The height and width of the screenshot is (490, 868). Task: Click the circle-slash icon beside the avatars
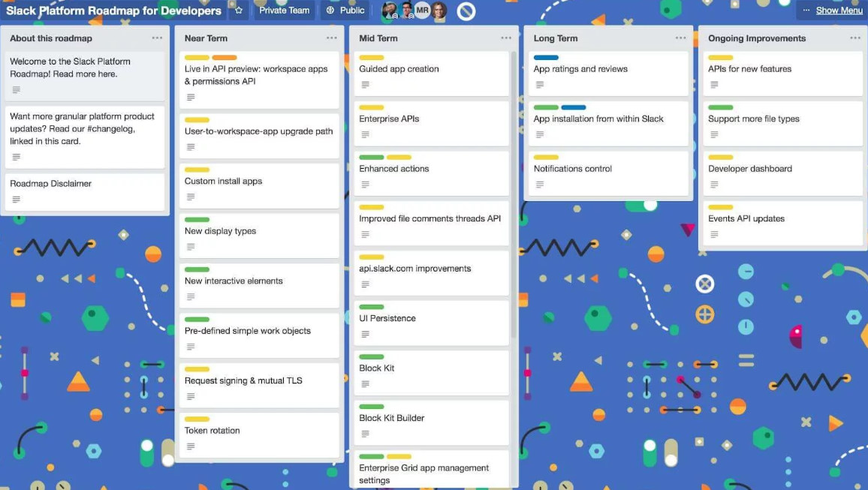tap(467, 11)
